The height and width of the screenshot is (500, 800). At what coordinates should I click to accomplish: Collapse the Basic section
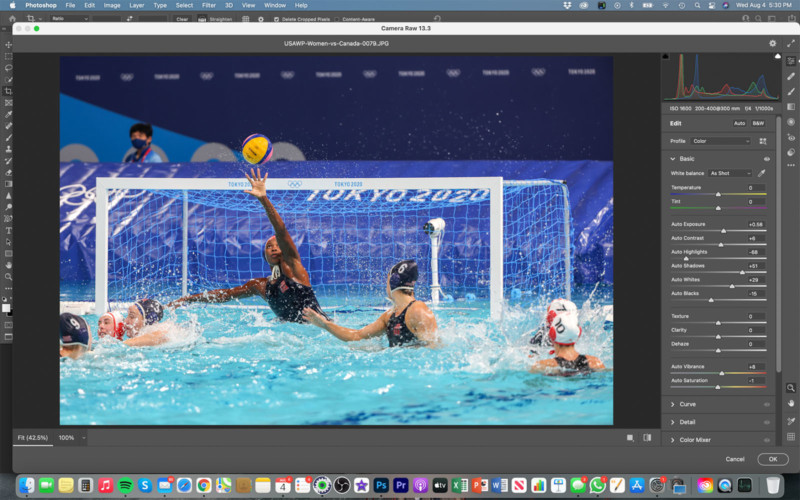(x=672, y=159)
